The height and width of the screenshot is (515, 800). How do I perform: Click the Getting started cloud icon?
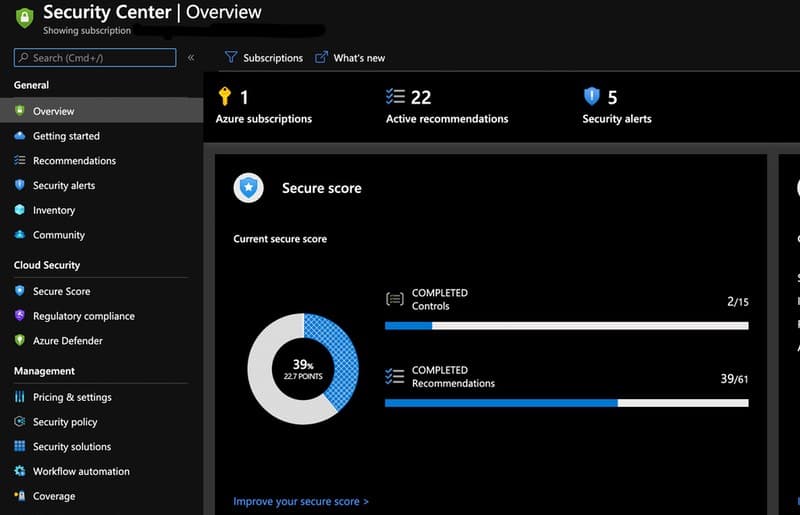(20, 136)
